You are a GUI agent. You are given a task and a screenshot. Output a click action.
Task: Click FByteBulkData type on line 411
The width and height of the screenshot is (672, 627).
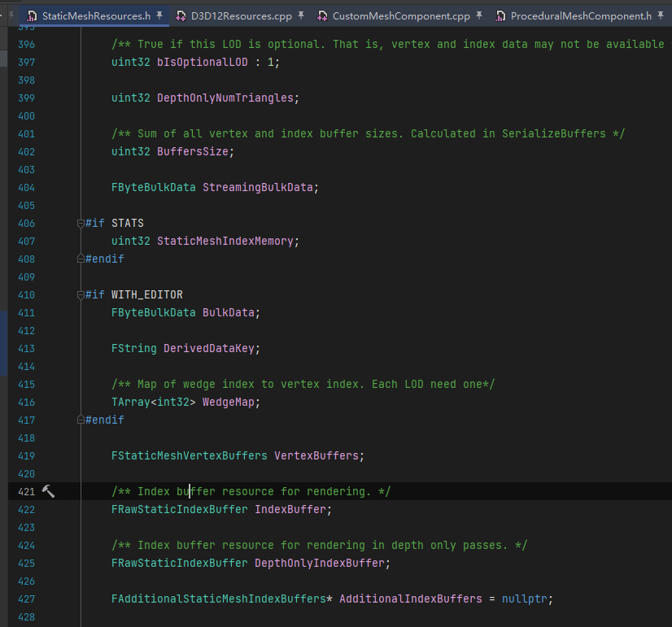(154, 312)
